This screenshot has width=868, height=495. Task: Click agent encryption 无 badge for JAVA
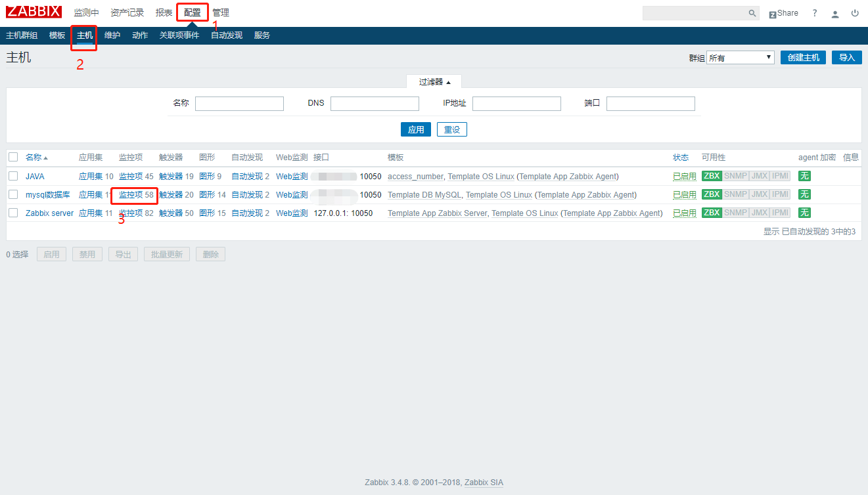pos(804,176)
